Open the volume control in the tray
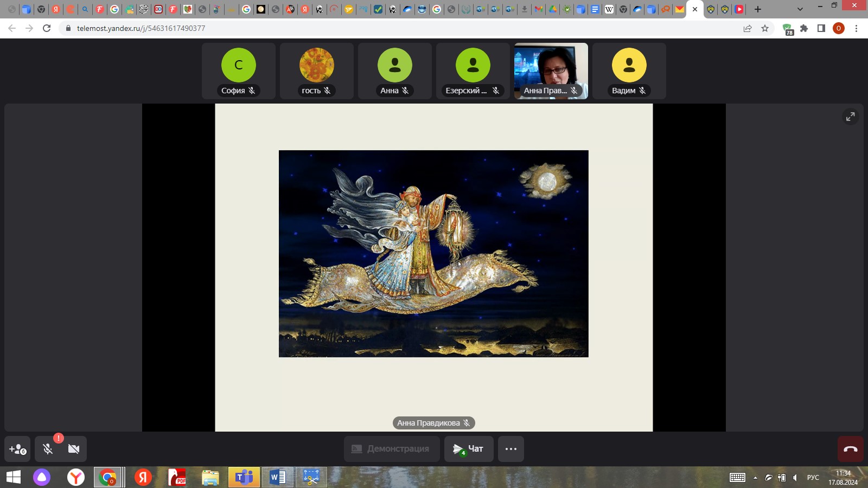 [x=795, y=478]
